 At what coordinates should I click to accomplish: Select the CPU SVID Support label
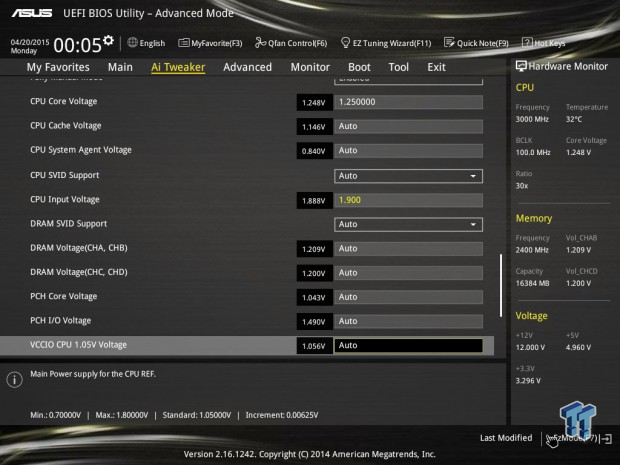pos(64,175)
